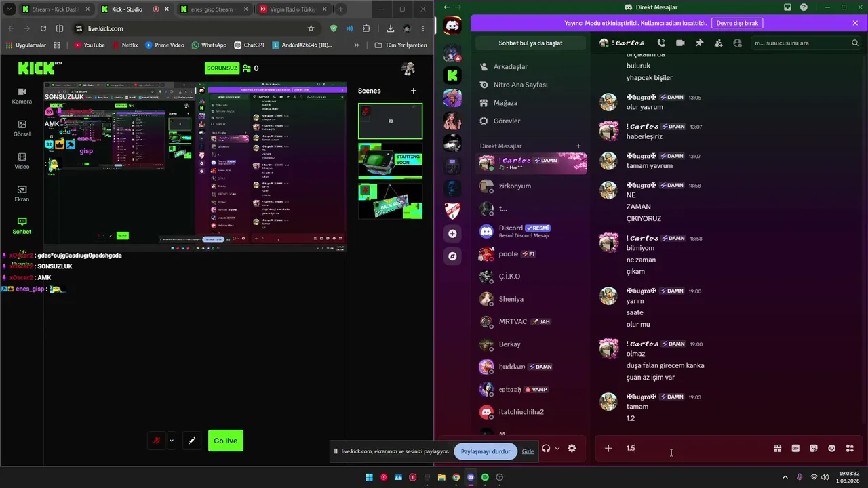Open the Kick profile avatar menu
868x488 pixels.
(408, 68)
